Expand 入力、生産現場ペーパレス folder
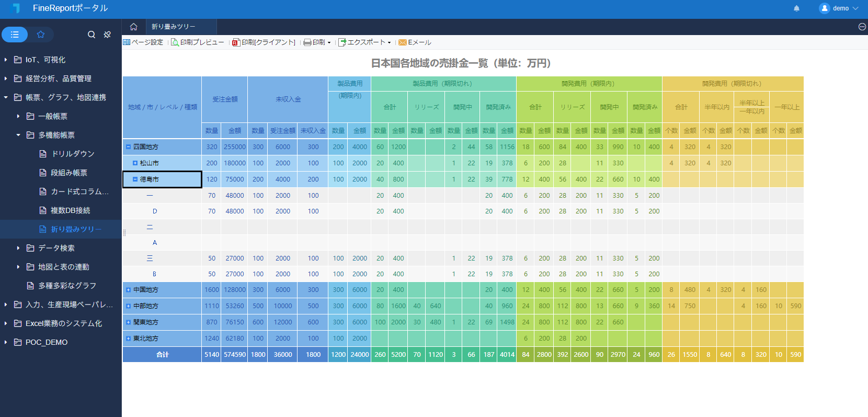 (6, 305)
